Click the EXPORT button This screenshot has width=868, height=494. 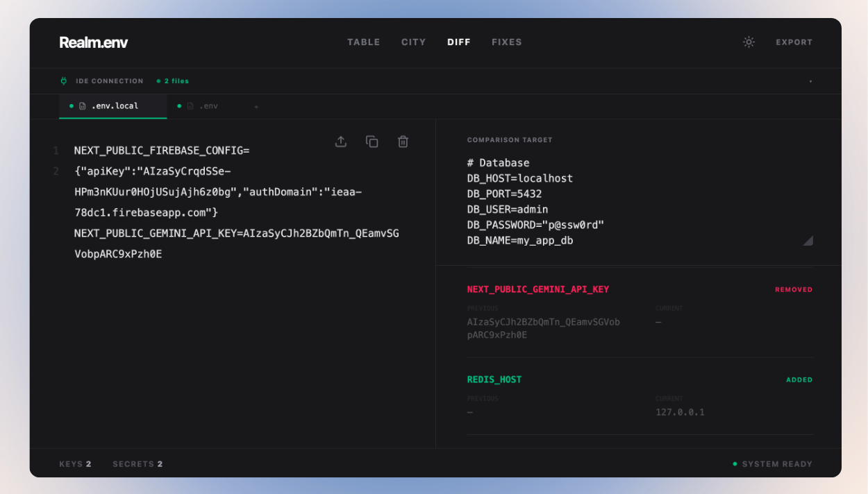pyautogui.click(x=794, y=42)
